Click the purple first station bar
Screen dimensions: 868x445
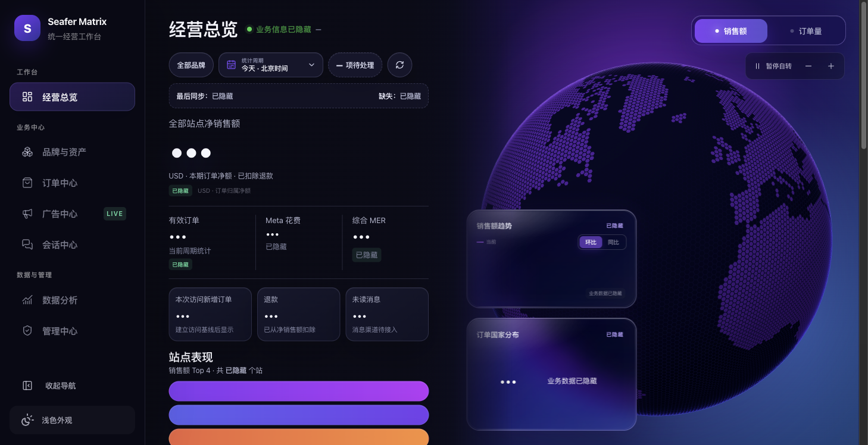299,391
